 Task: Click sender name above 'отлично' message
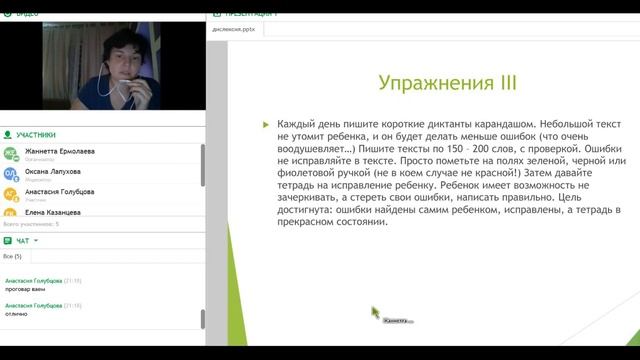pyautogui.click(x=33, y=306)
